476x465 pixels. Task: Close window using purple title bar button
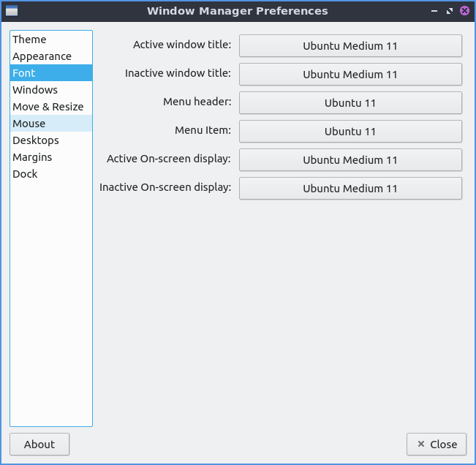click(464, 11)
